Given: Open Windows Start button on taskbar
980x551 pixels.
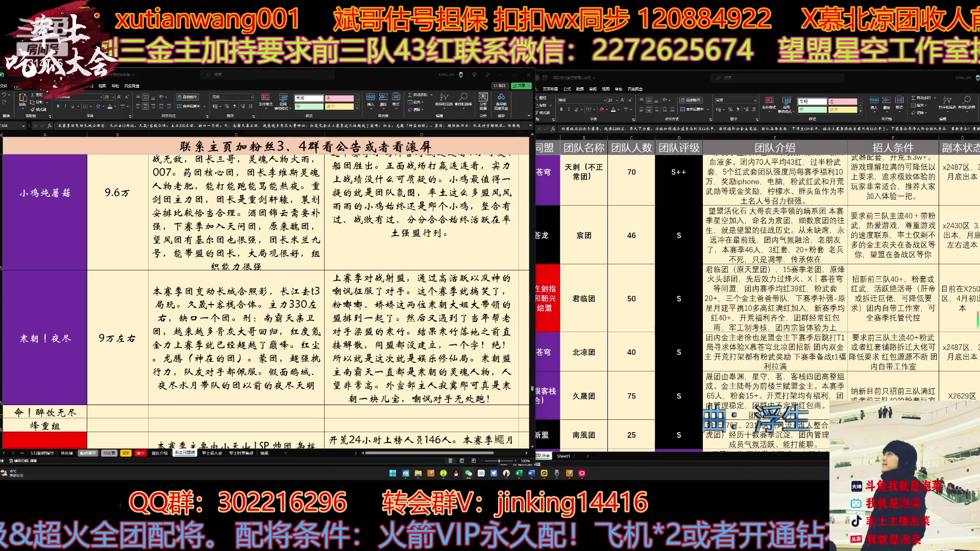Looking at the screenshot, I should (x=393, y=473).
